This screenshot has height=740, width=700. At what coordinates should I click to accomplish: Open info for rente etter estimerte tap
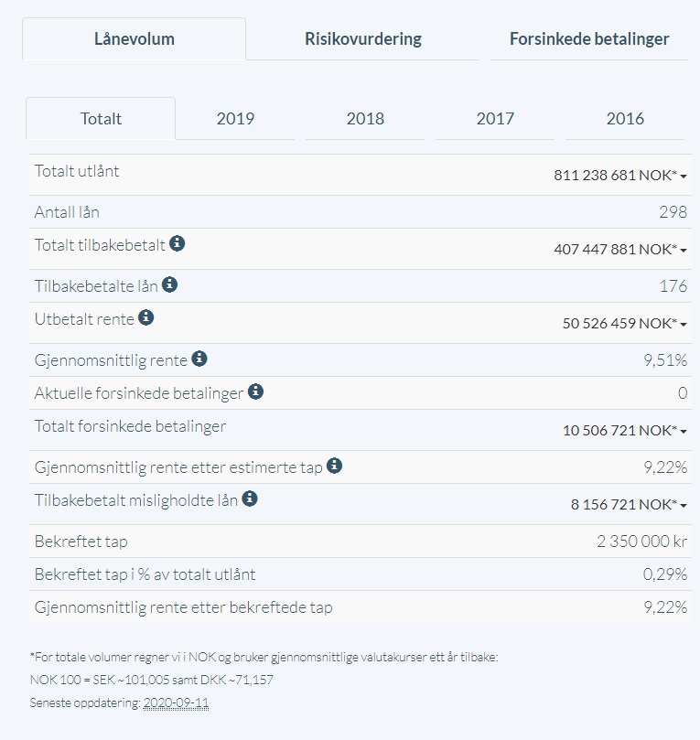(x=334, y=466)
